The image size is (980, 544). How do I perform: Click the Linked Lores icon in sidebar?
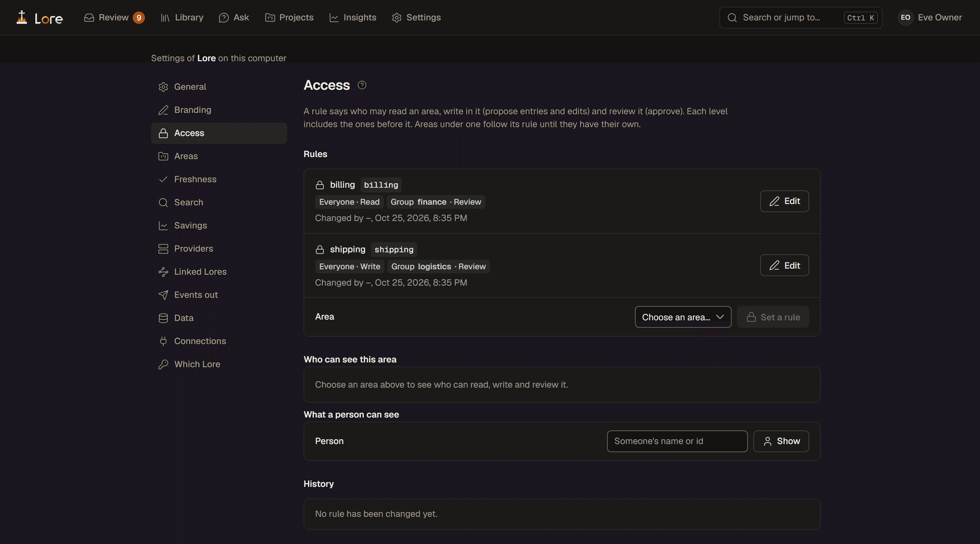[x=163, y=272]
